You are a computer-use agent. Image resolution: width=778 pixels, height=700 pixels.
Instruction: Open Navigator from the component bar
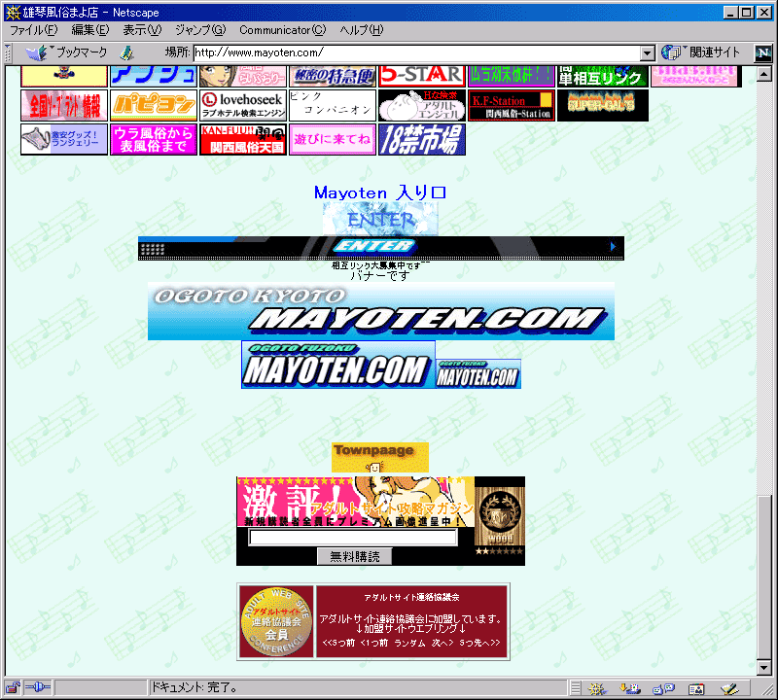(597, 688)
